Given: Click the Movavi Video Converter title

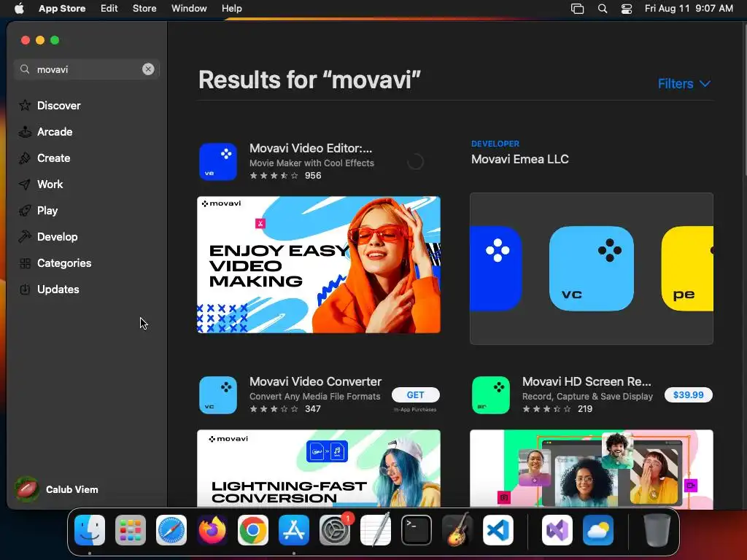Looking at the screenshot, I should pos(315,381).
